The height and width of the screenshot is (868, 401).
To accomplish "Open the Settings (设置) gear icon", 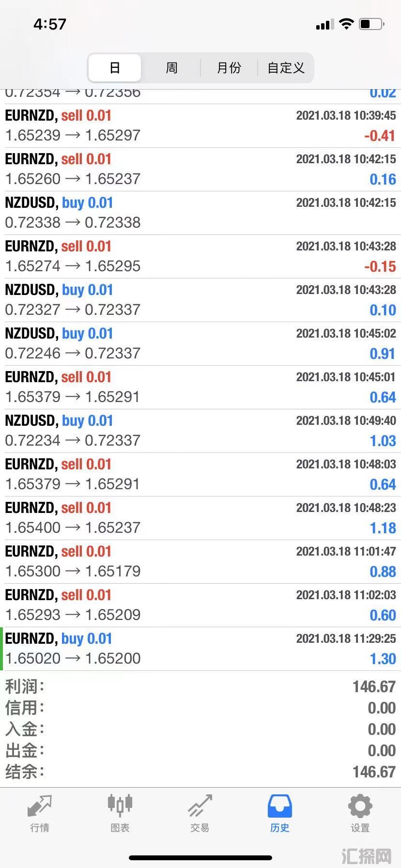I will pos(360,806).
